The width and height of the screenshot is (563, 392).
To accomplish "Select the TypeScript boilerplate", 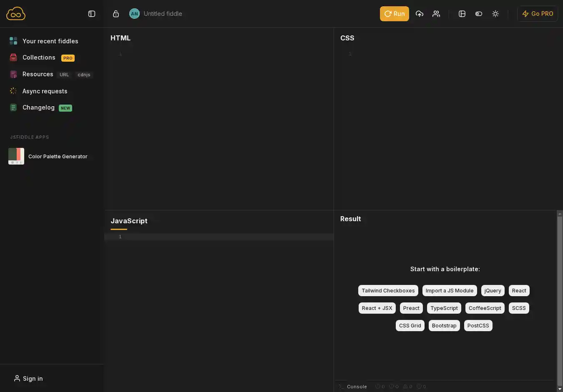I will click(444, 308).
